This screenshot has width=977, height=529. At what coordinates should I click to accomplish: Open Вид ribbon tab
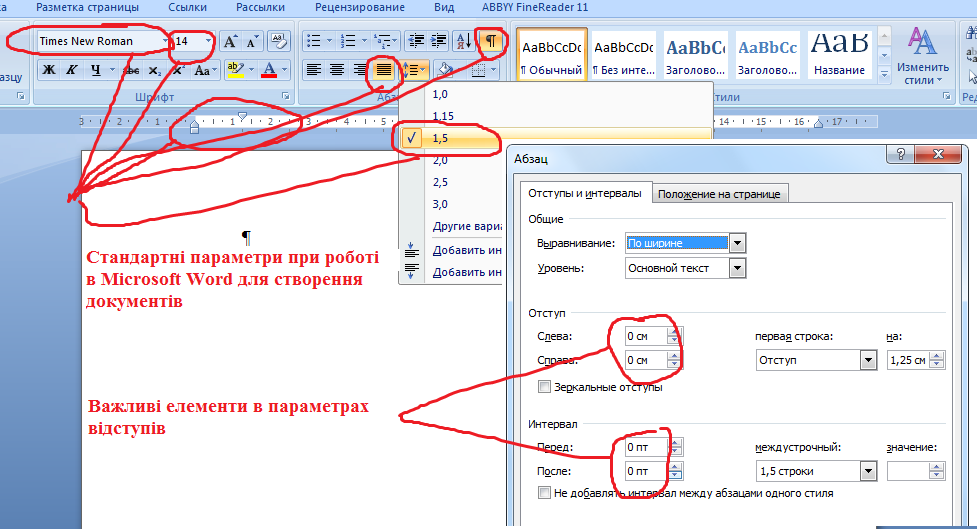444,7
